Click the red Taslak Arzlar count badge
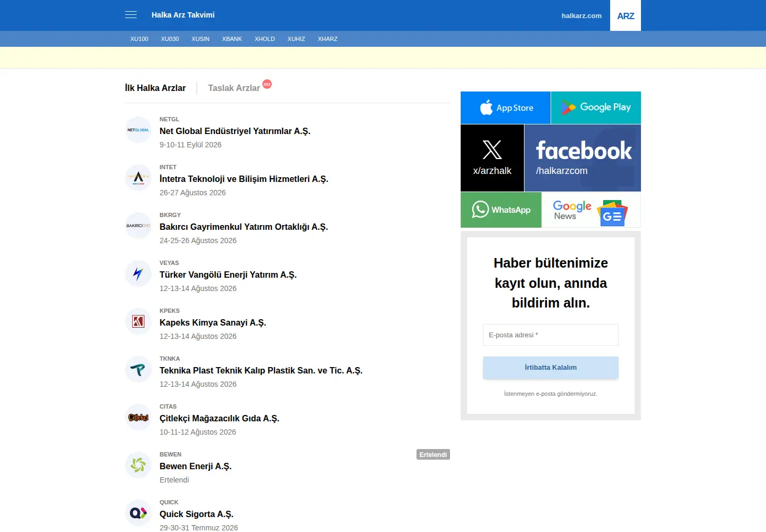This screenshot has height=532, width=766. pos(267,84)
